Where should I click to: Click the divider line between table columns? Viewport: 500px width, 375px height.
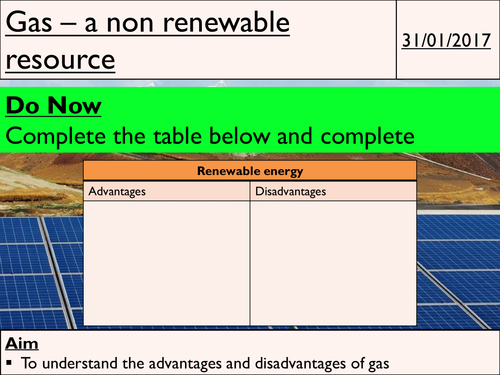250,253
